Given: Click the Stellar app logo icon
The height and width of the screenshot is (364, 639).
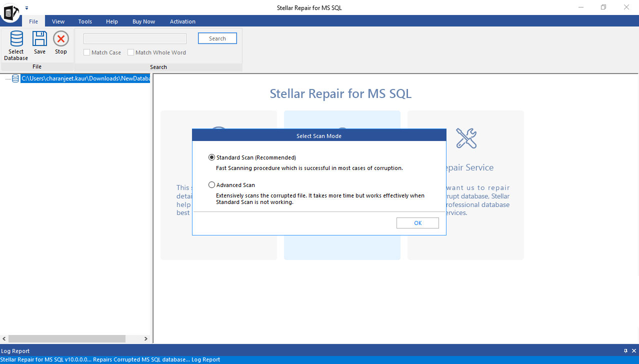Looking at the screenshot, I should coord(10,12).
